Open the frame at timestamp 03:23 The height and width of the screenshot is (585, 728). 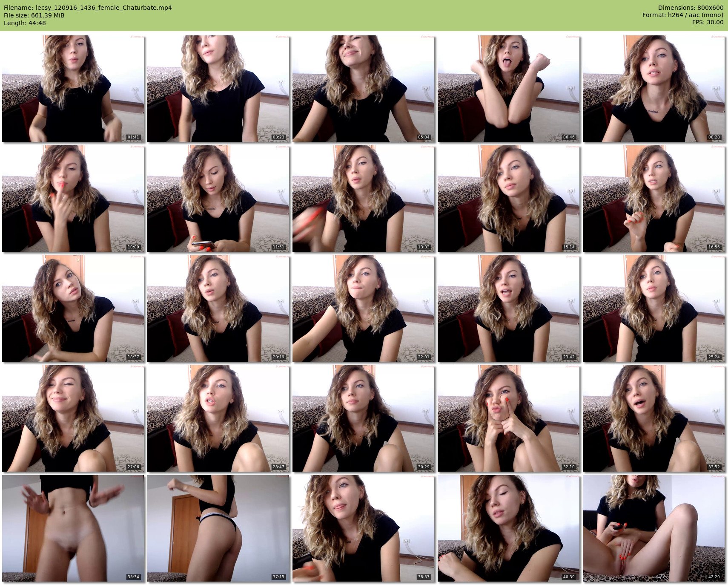pos(218,89)
